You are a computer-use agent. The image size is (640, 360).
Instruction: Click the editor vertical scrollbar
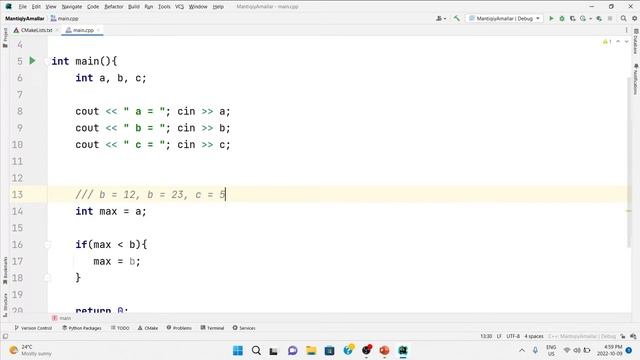coord(629,162)
